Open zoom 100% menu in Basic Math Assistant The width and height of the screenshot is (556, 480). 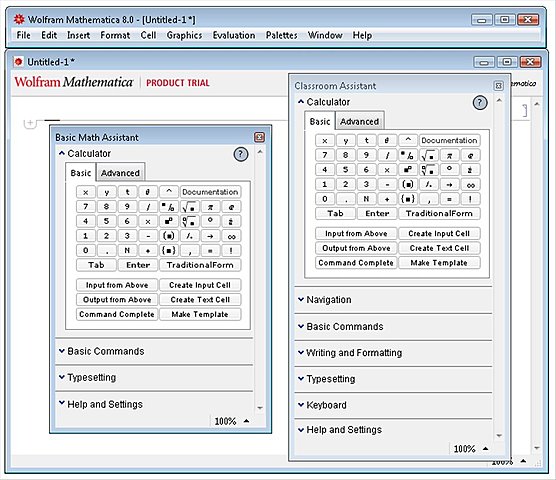coord(232,421)
